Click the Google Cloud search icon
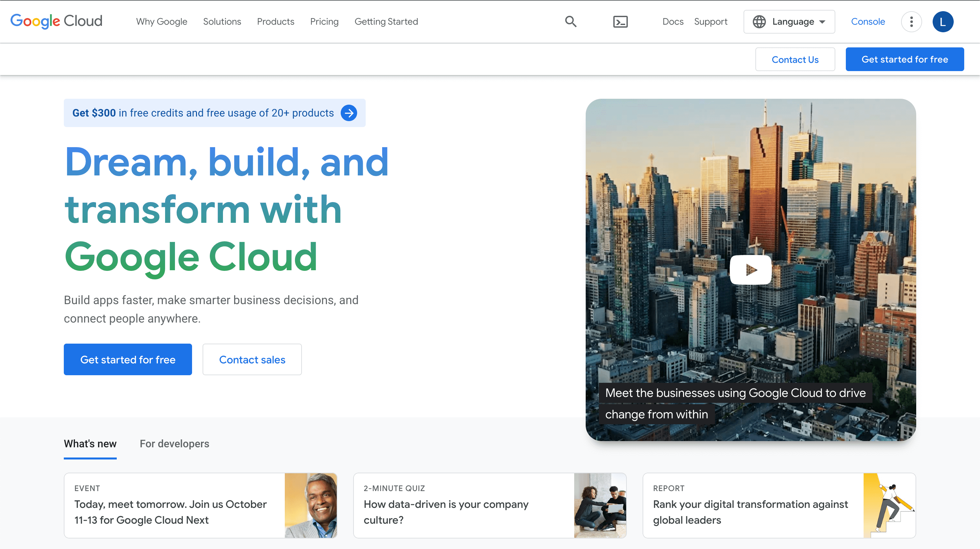 coord(571,21)
